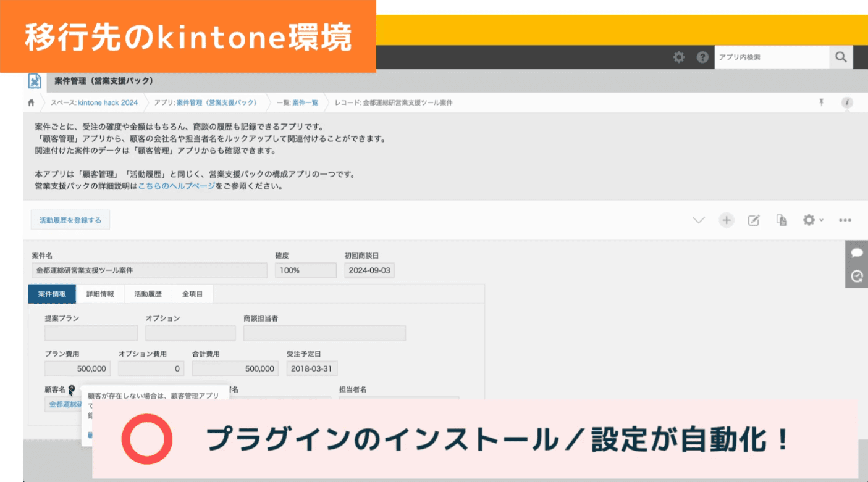Open the kintone hack 2024 space link
This screenshot has height=482, width=868.
107,102
